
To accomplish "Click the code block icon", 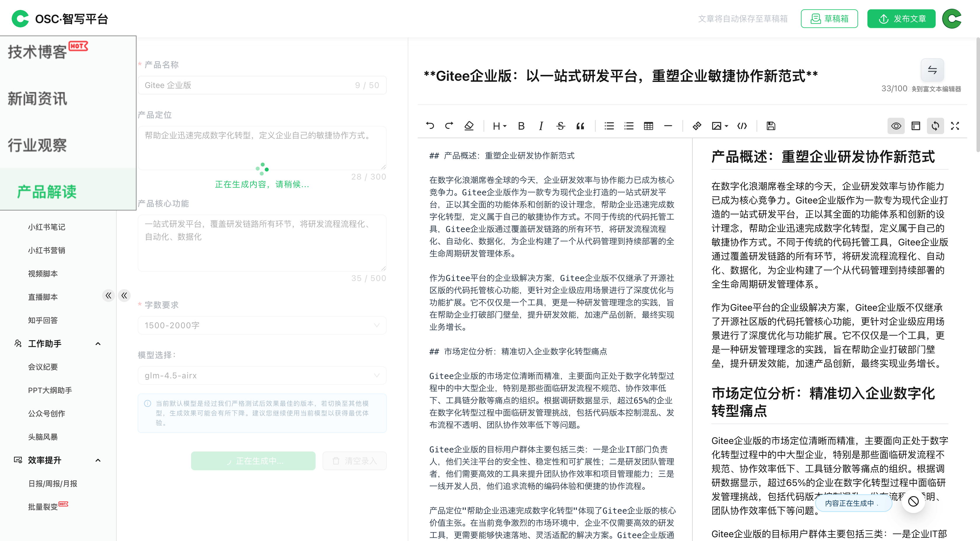I will tap(742, 126).
